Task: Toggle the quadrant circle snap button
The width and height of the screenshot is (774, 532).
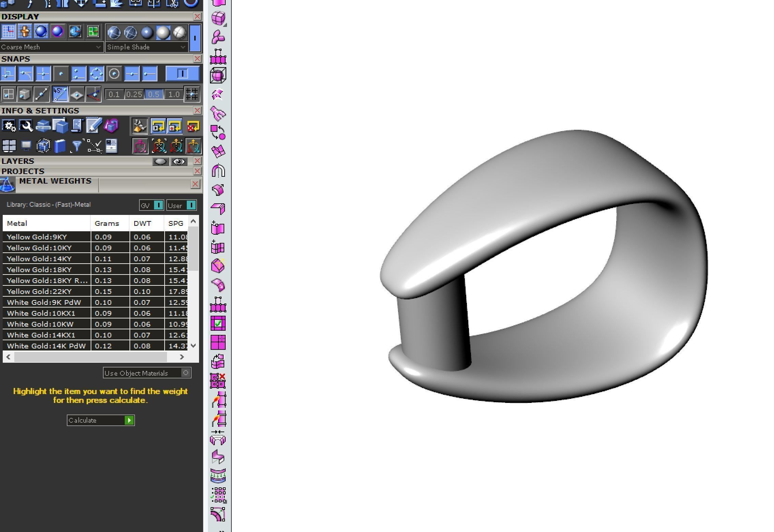Action: (x=96, y=74)
